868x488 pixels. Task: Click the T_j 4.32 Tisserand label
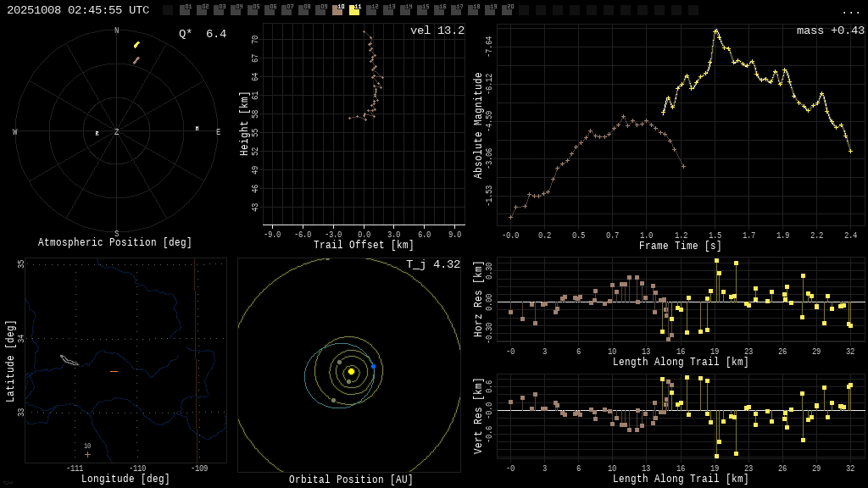point(432,264)
